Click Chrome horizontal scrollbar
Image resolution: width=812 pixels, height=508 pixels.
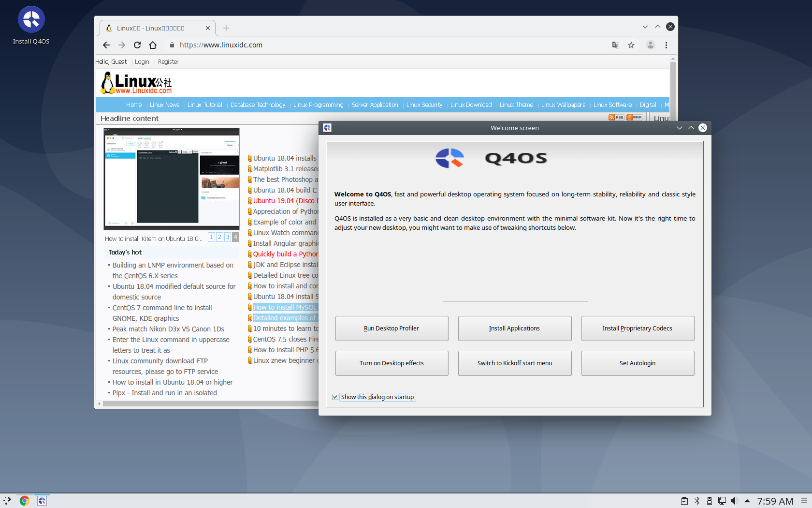coord(210,403)
